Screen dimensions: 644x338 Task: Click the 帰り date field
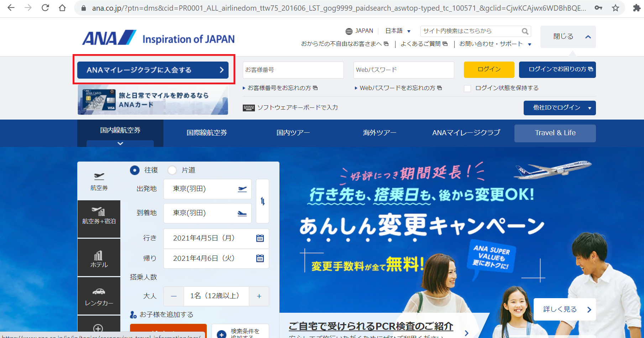point(216,259)
